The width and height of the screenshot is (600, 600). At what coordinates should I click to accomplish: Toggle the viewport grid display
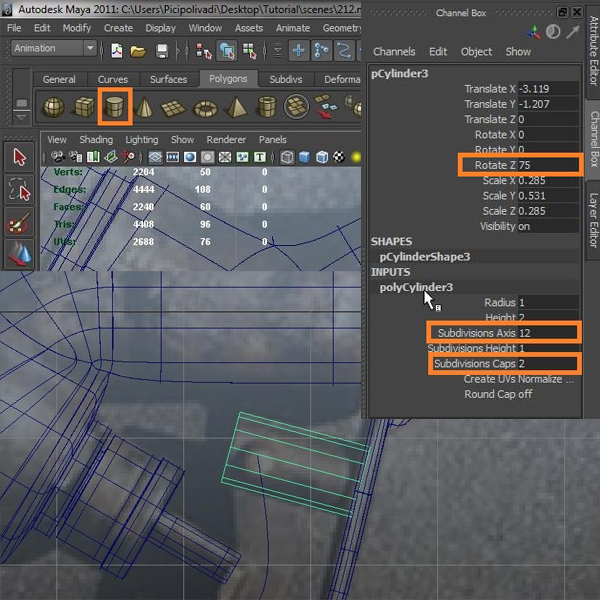(155, 157)
